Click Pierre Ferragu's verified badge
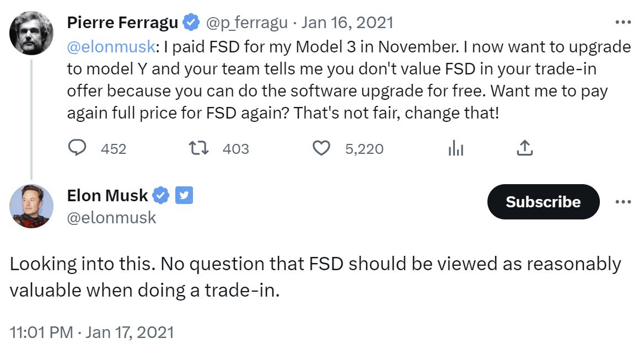The image size is (644, 349). click(191, 23)
